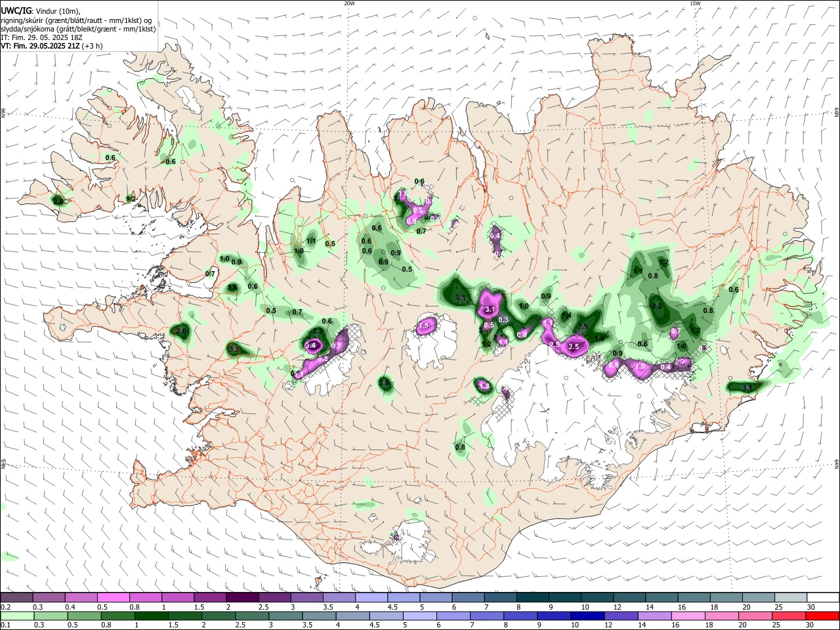This screenshot has width=840, height=630.
Task: Pick the bright pink 0.5 snow legend swatch
Action: point(113,597)
